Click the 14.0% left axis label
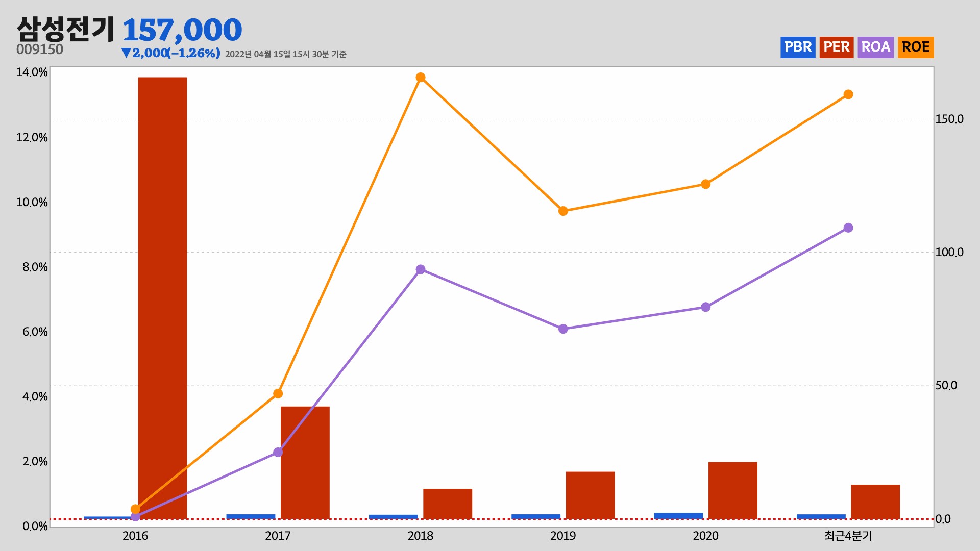 point(32,72)
